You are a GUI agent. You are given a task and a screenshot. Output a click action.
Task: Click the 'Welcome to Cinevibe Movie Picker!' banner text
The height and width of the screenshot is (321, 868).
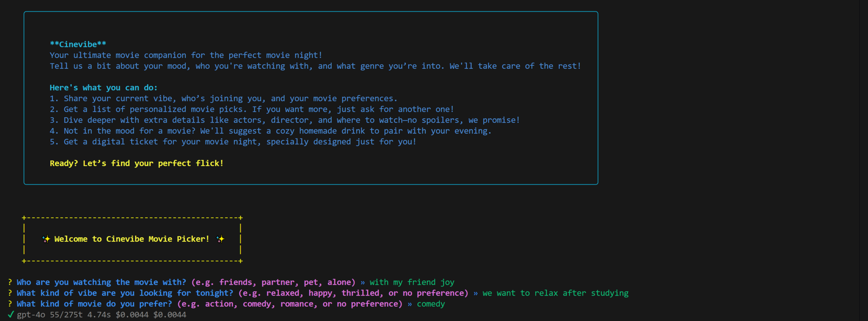[x=132, y=239]
